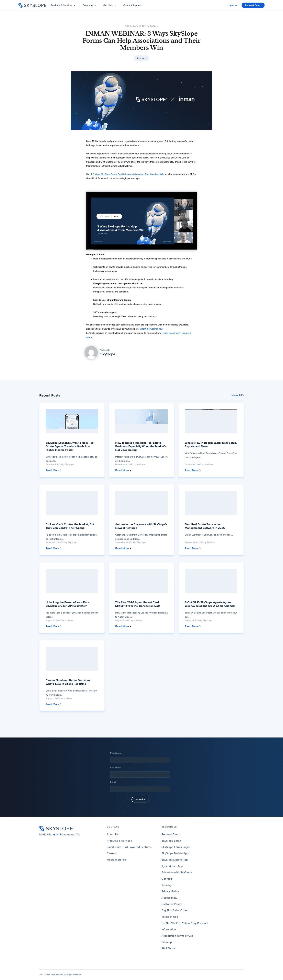Viewport: 283px width, 980px height.
Task: Click the SkySlope logo in the header
Action: pyautogui.click(x=32, y=5)
